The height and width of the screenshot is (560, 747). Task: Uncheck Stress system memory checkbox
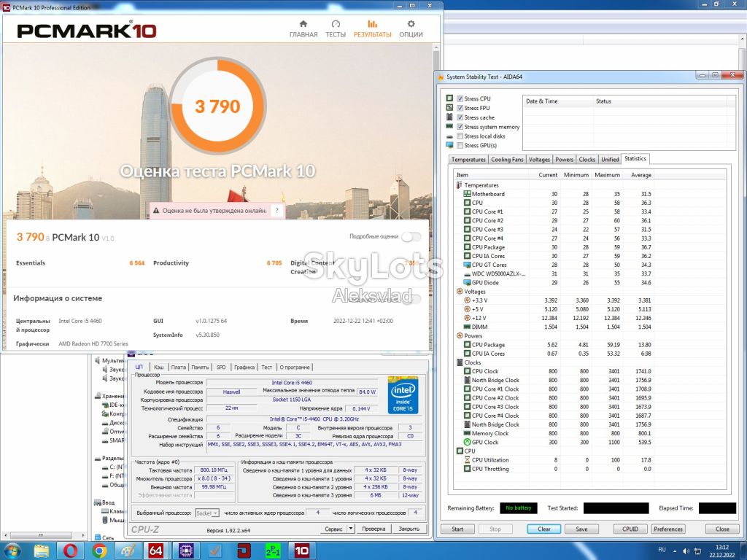click(460, 127)
